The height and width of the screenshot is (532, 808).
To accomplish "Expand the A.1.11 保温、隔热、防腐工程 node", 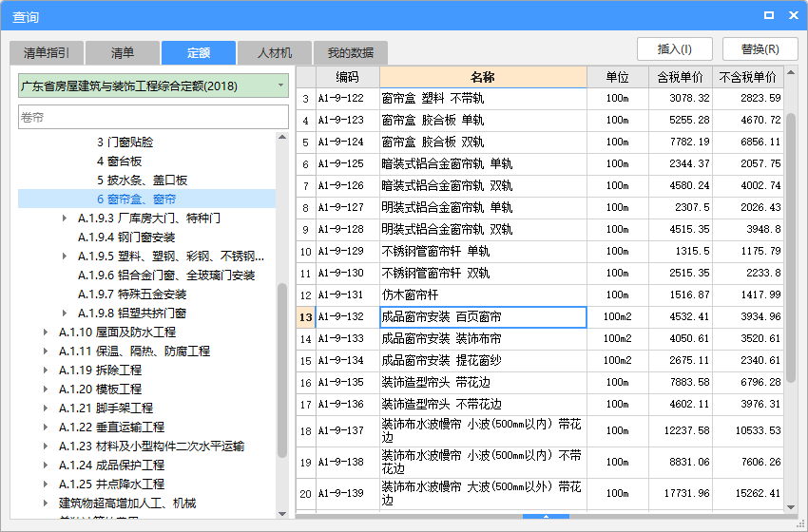I will [46, 351].
